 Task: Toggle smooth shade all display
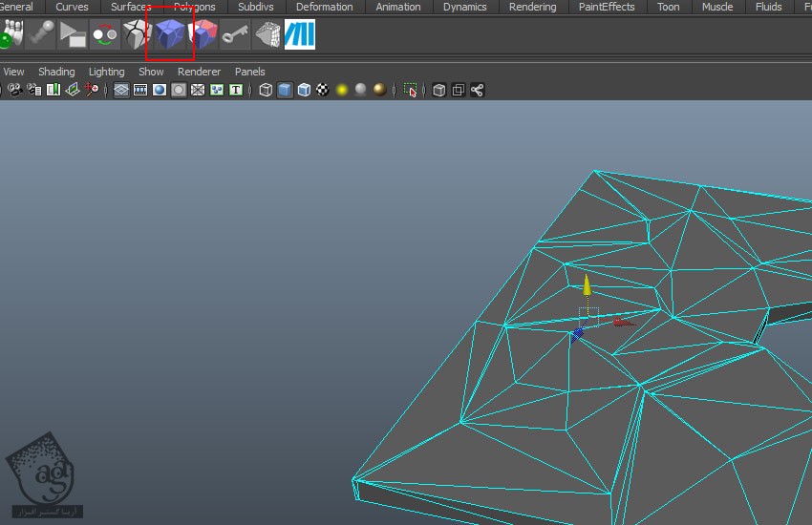pos(285,90)
